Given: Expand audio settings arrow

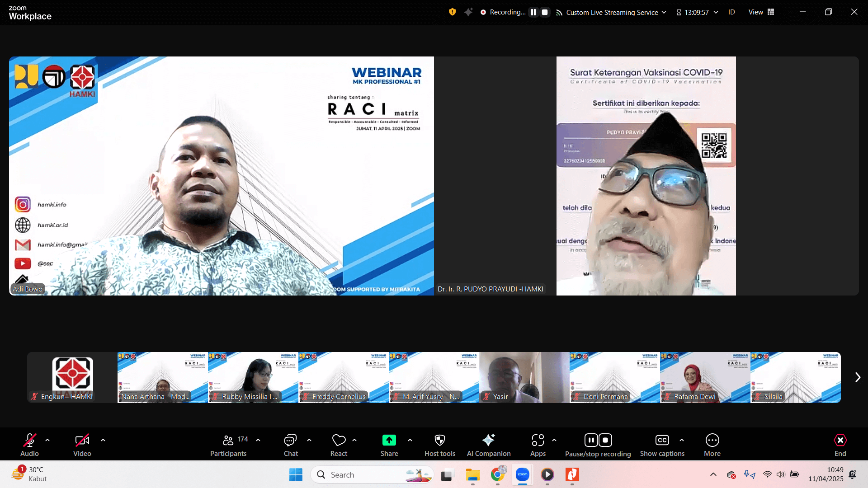Looking at the screenshot, I should click(47, 440).
